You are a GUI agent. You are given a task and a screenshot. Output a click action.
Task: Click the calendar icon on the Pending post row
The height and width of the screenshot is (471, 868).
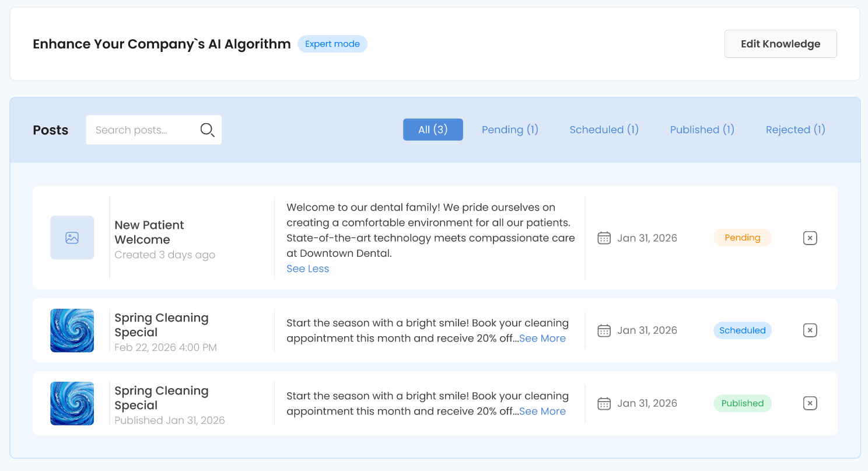(x=604, y=238)
